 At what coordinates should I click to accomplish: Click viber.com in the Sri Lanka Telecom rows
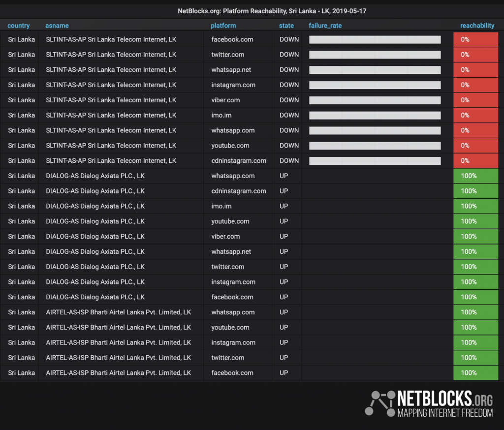point(225,100)
